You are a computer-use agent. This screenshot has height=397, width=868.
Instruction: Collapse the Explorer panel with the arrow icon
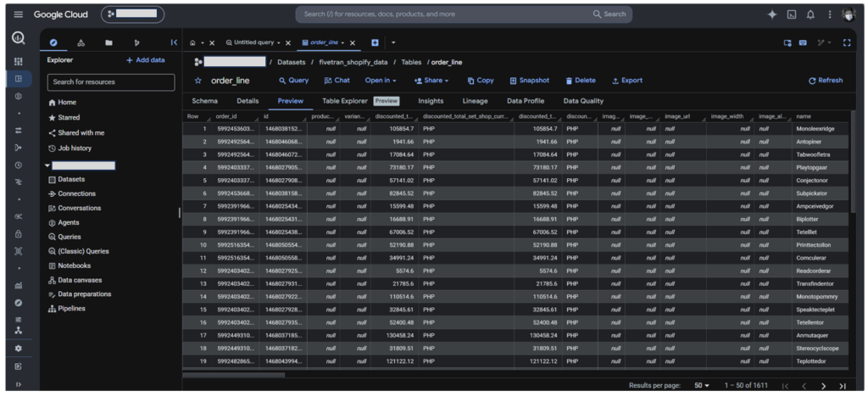pos(174,42)
